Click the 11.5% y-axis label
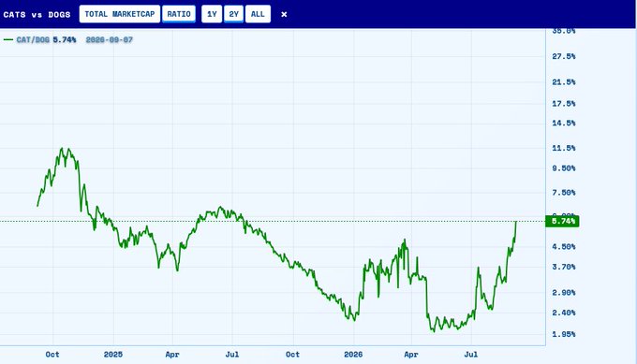 click(x=564, y=148)
